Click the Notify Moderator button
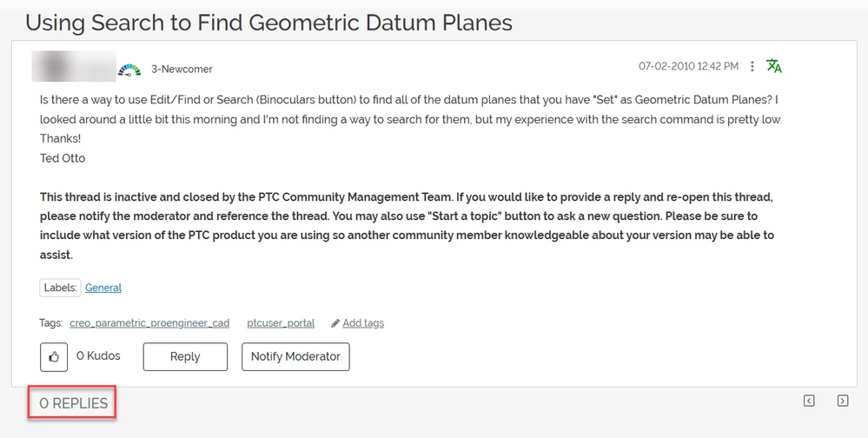Screen dimensions: 868x438 point(295,356)
